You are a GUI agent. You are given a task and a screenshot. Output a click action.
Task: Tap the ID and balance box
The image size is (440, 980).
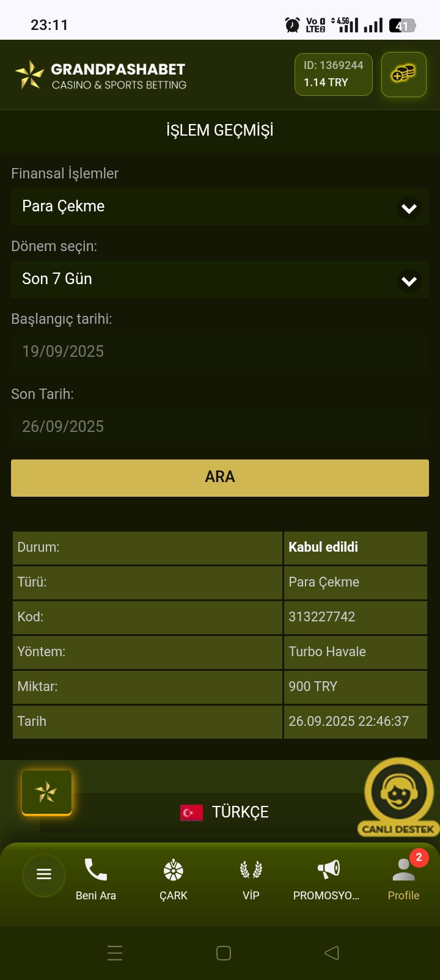pyautogui.click(x=333, y=75)
